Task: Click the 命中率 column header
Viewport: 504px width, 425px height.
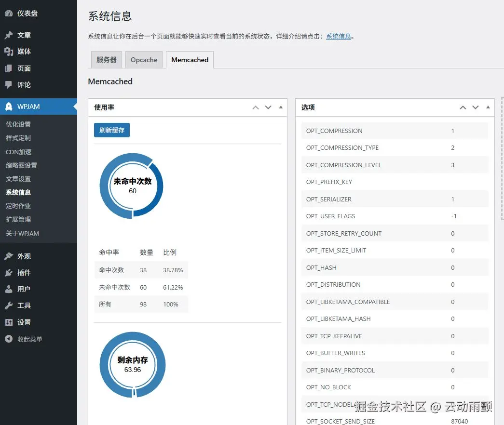Action: point(109,252)
